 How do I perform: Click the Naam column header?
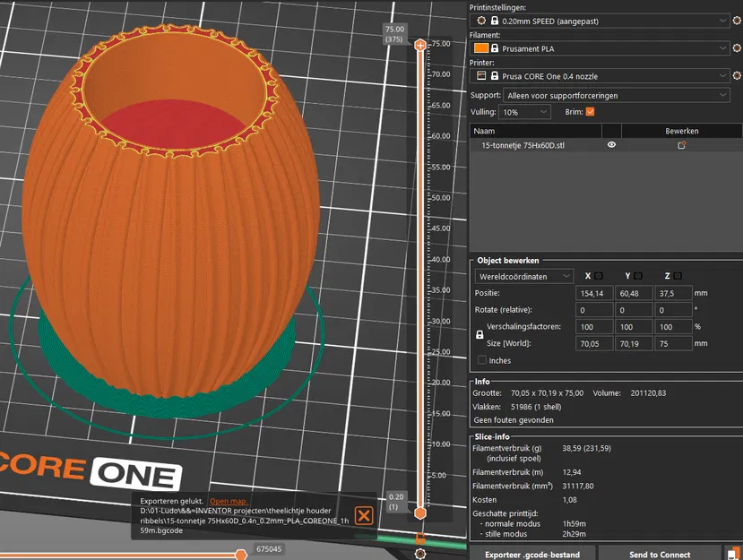[x=535, y=131]
